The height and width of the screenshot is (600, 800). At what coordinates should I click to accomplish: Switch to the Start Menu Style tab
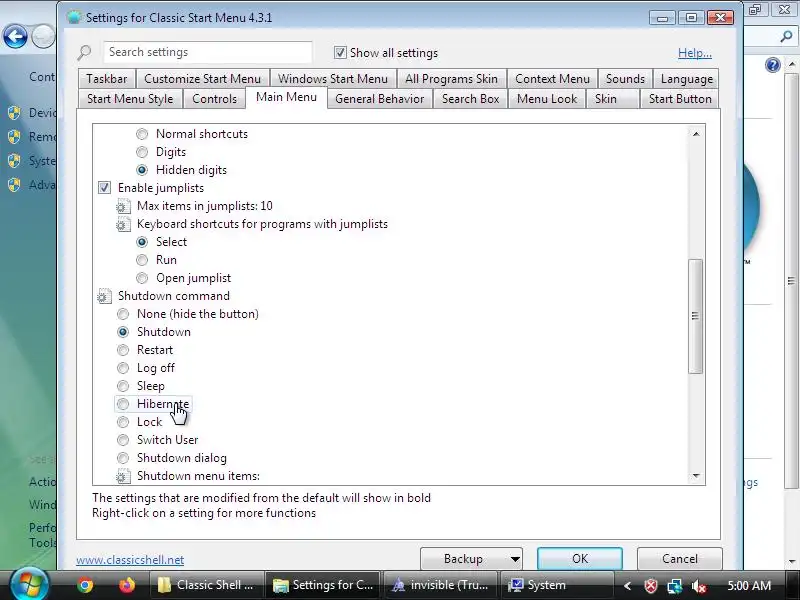click(x=130, y=99)
